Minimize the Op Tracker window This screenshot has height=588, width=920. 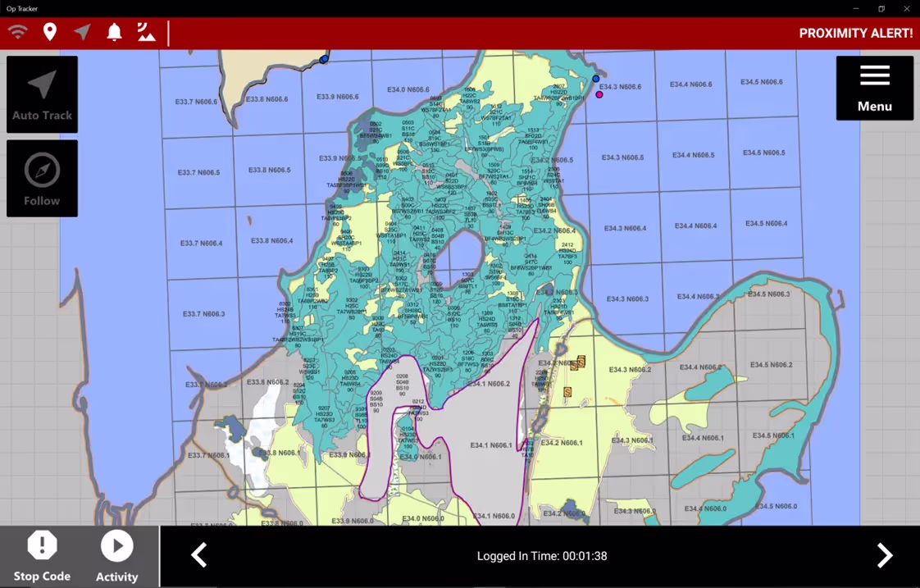(x=856, y=8)
